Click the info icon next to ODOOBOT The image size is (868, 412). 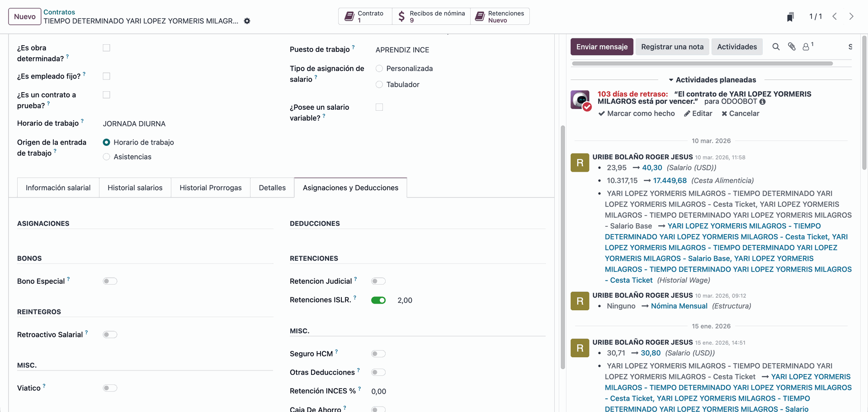[x=763, y=102]
